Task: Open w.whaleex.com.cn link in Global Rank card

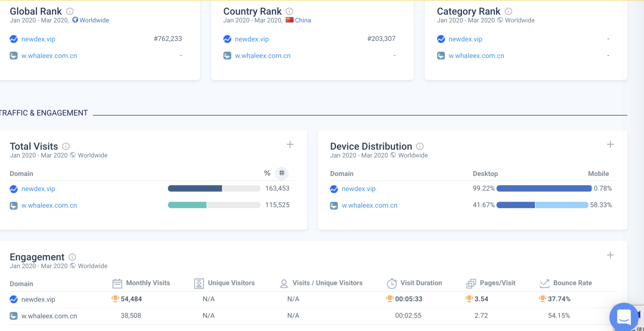Action: pos(49,56)
